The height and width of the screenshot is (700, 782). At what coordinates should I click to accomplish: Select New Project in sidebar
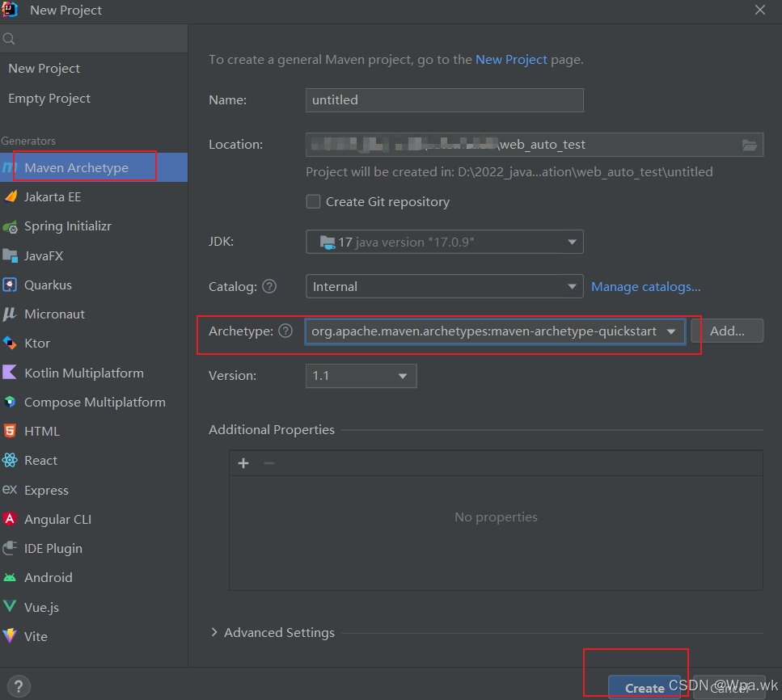coord(44,69)
